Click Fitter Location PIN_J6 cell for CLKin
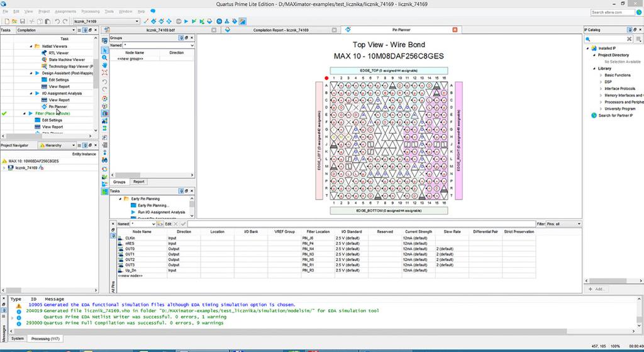 coord(318,238)
